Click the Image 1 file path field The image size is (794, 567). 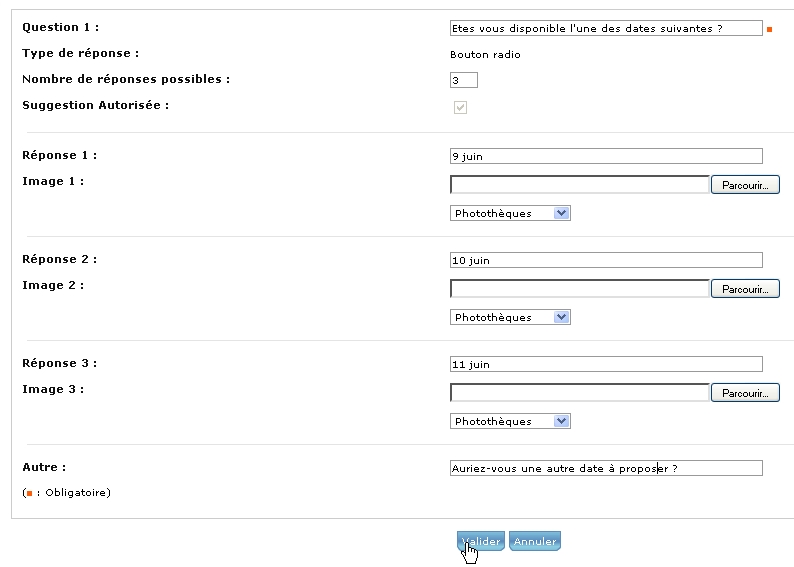[579, 185]
